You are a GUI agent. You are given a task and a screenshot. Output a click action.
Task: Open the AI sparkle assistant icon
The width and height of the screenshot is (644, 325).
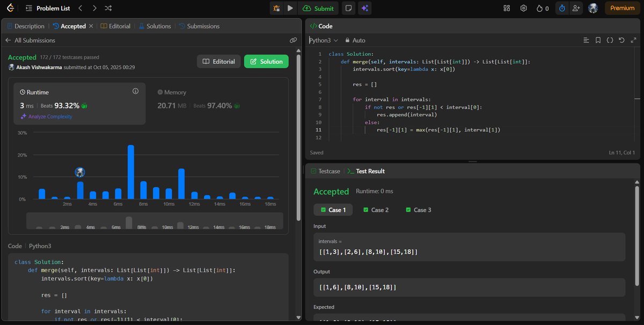coord(365,8)
